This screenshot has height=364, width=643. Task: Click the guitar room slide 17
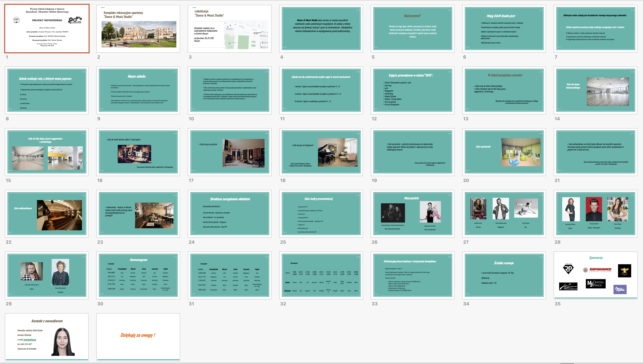pyautogui.click(x=229, y=152)
